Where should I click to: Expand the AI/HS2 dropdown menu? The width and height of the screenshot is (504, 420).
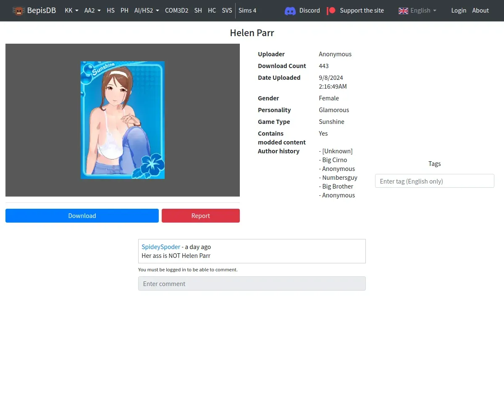147,10
